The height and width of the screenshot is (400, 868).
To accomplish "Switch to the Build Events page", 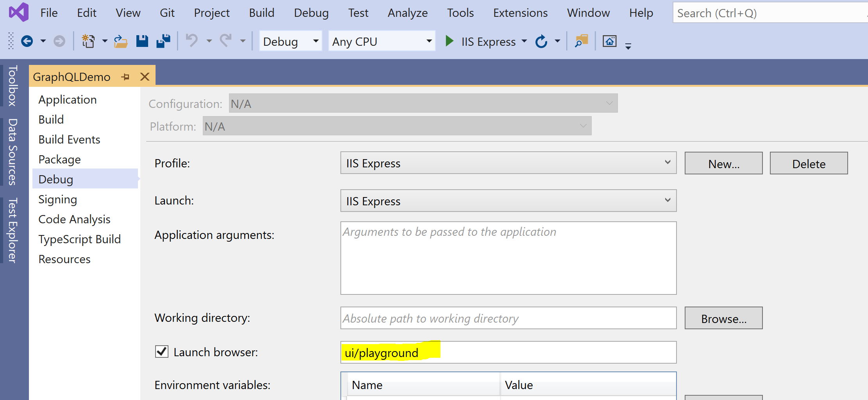I will click(x=69, y=139).
